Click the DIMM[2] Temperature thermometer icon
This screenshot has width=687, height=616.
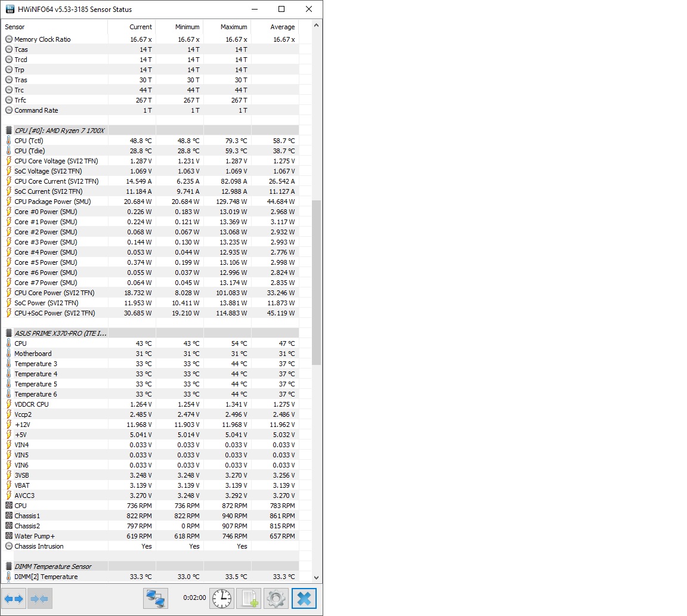(x=9, y=577)
